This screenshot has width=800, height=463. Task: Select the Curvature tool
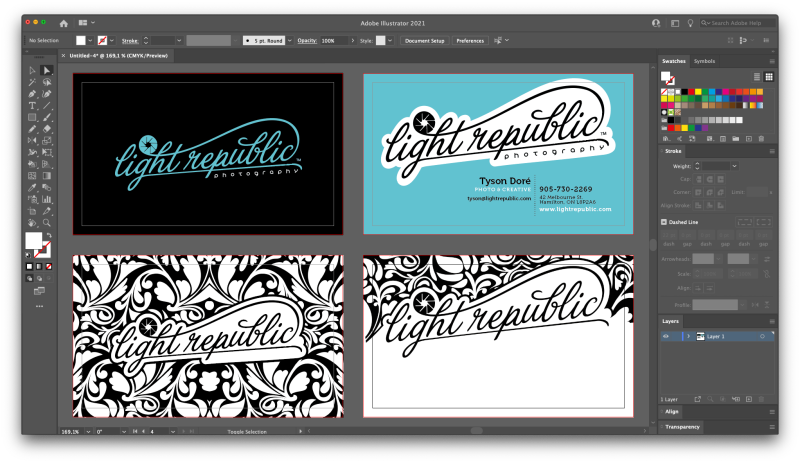pyautogui.click(x=47, y=94)
